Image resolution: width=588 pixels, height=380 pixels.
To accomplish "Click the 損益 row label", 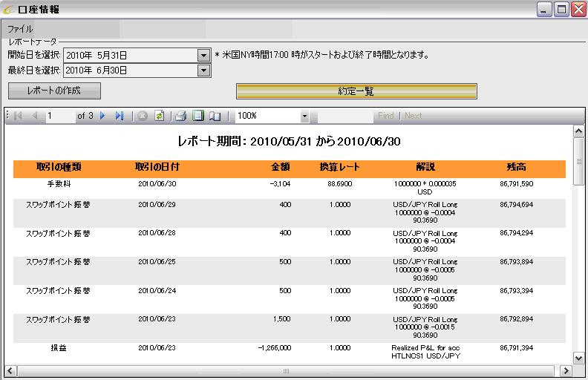I will [59, 348].
